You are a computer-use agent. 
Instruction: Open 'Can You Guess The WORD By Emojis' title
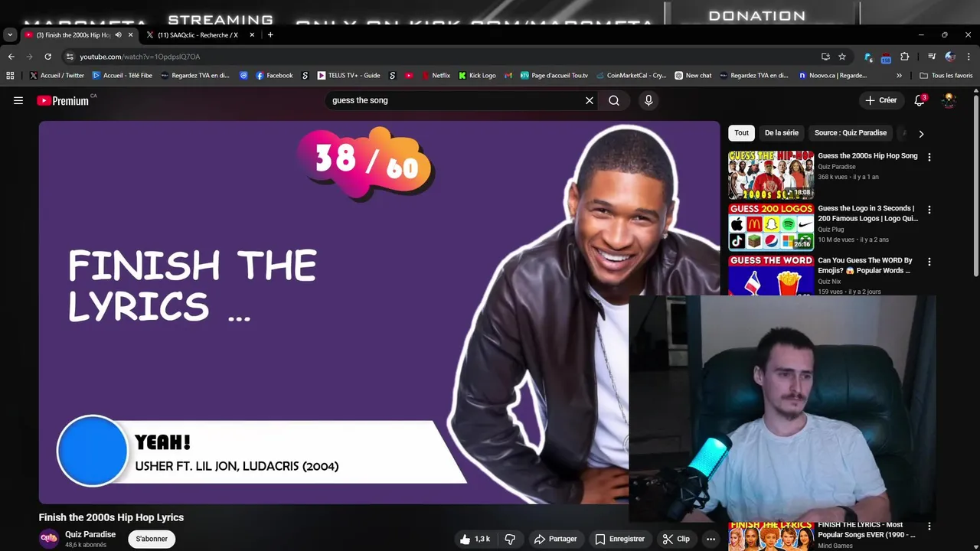point(865,266)
